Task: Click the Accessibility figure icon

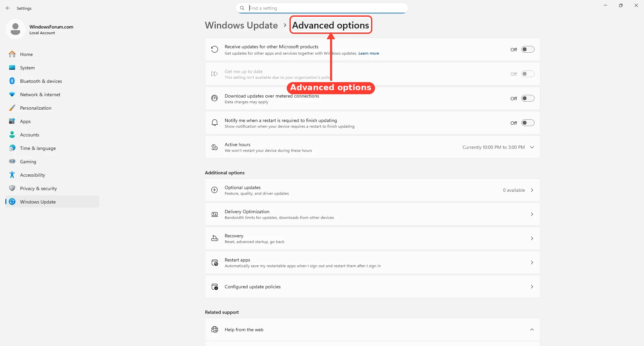Action: [x=12, y=175]
